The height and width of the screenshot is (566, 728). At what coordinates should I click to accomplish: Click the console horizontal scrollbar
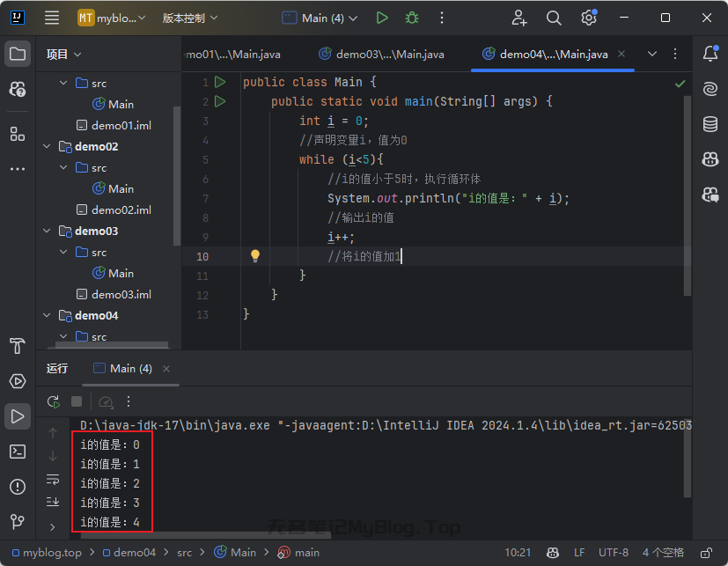coord(206,535)
